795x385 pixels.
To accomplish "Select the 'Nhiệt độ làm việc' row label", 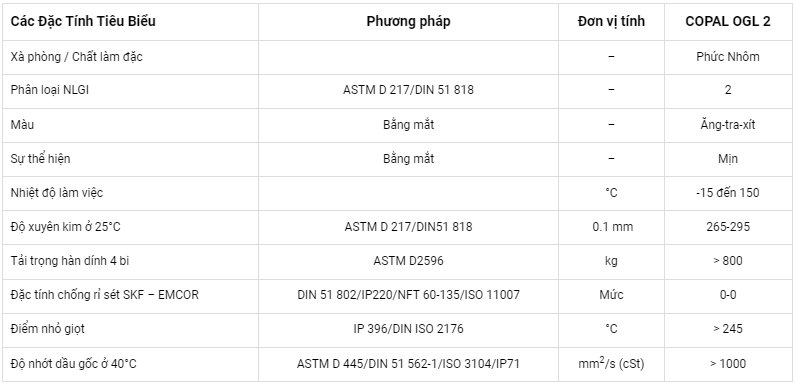I will click(x=57, y=193).
